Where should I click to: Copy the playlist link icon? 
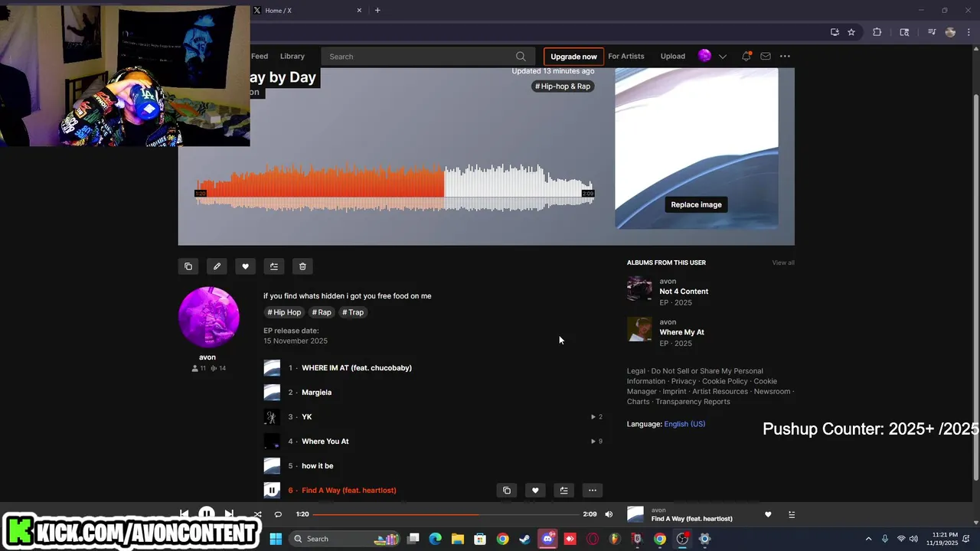[x=188, y=266]
